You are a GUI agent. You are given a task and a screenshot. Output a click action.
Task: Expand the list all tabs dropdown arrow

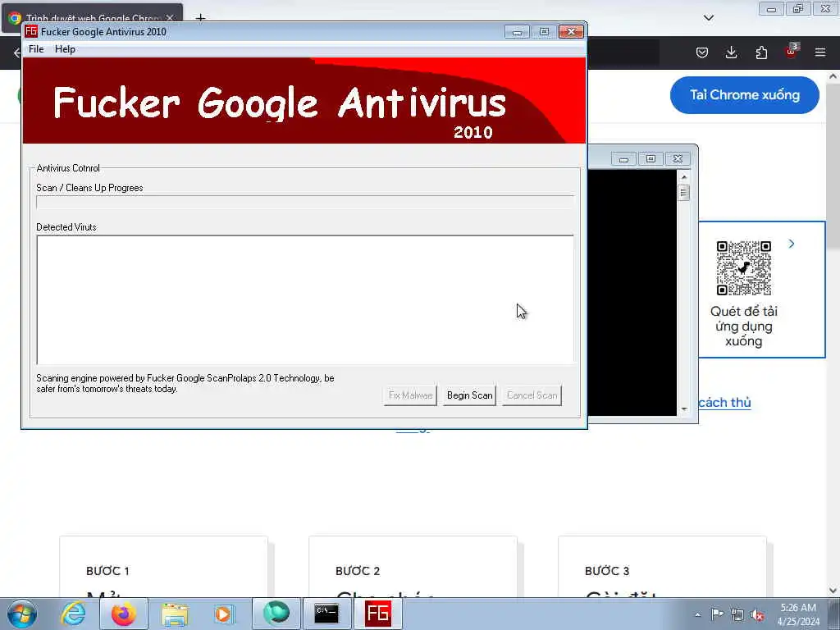pyautogui.click(x=708, y=18)
